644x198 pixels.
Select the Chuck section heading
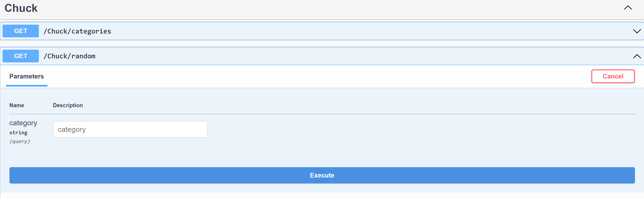tap(21, 8)
